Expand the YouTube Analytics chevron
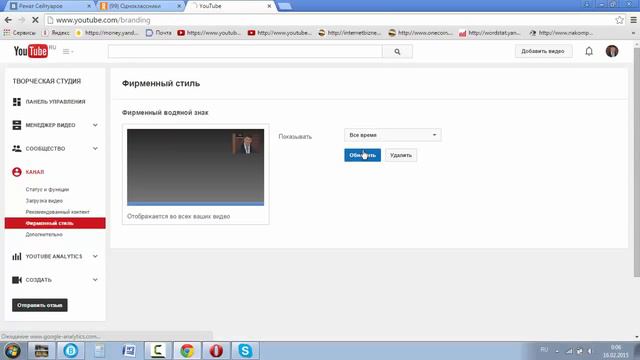 (95, 256)
